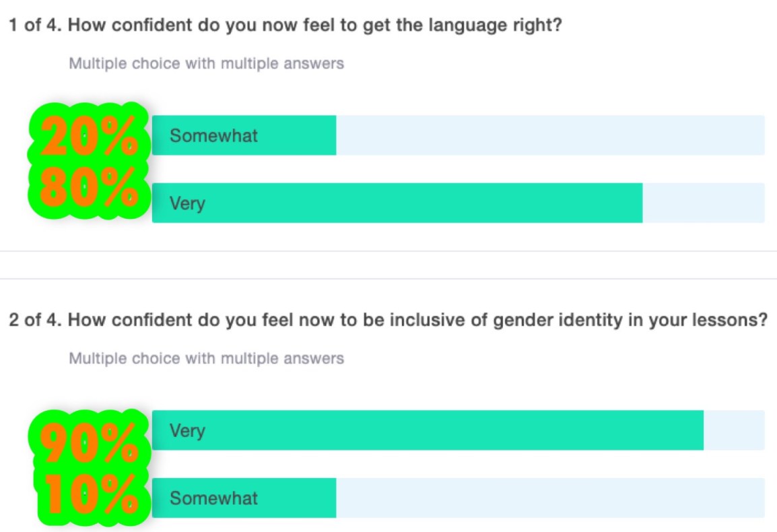
Task: Click the unfilled end of question 1 Very bar
Action: (704, 203)
